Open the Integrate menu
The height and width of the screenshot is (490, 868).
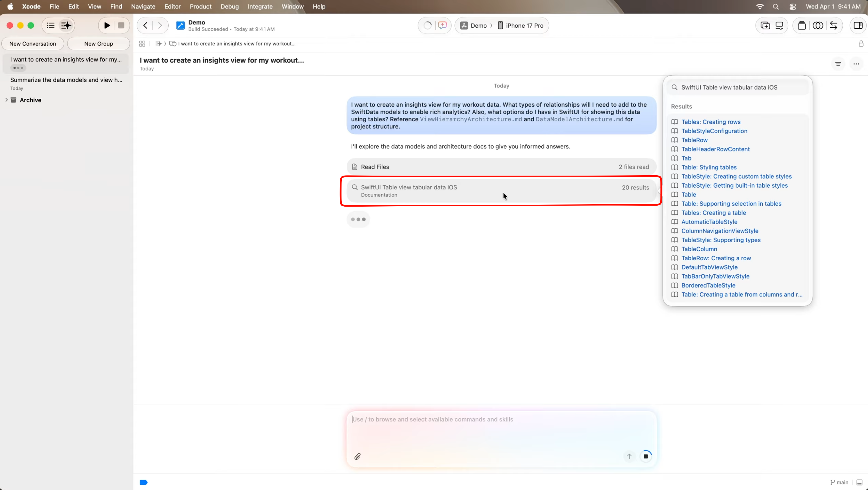click(260, 6)
